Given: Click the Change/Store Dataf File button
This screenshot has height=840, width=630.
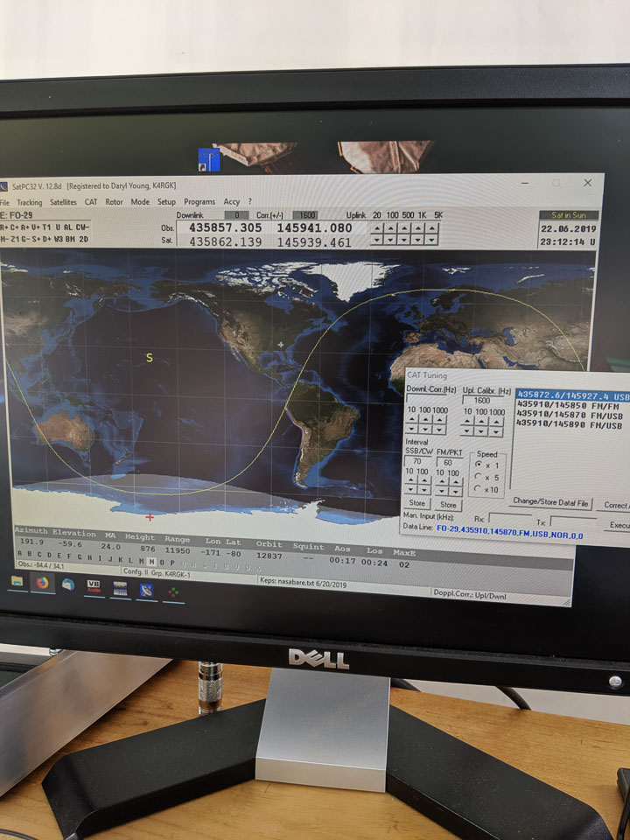Looking at the screenshot, I should point(550,502).
